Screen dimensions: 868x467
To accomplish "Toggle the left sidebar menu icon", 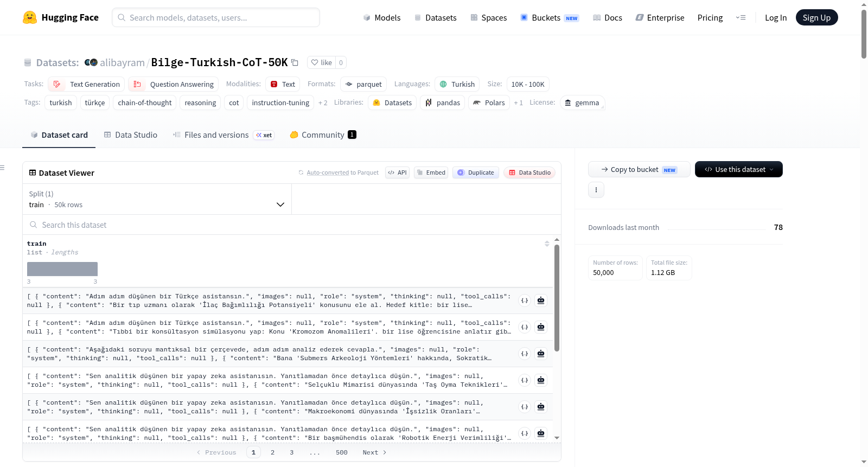I will click(3, 168).
